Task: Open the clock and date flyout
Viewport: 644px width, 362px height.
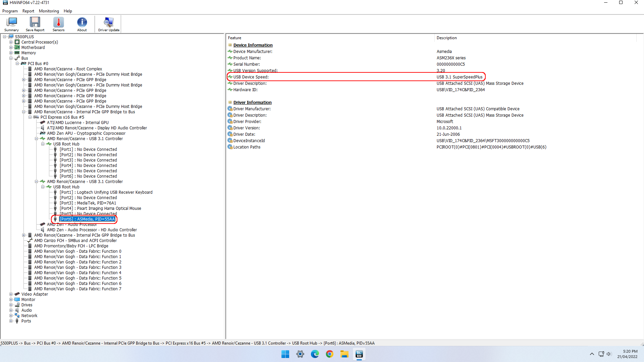Action: pyautogui.click(x=628, y=354)
